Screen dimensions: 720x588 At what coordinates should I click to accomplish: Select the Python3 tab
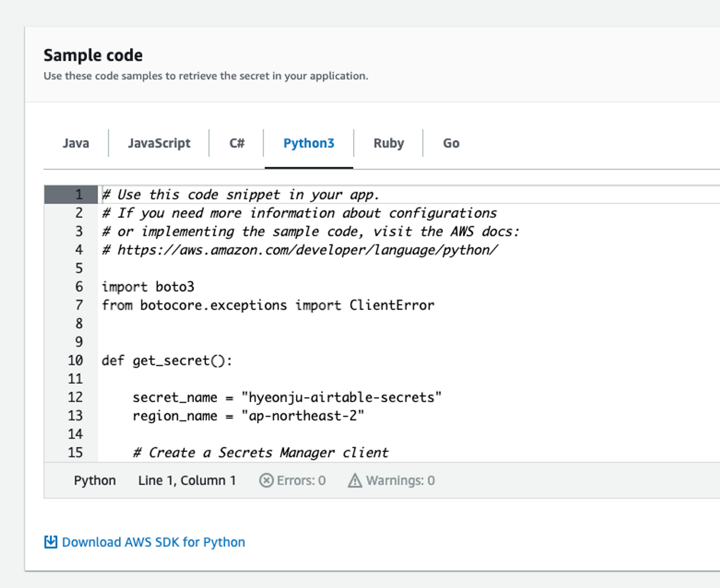click(x=309, y=143)
